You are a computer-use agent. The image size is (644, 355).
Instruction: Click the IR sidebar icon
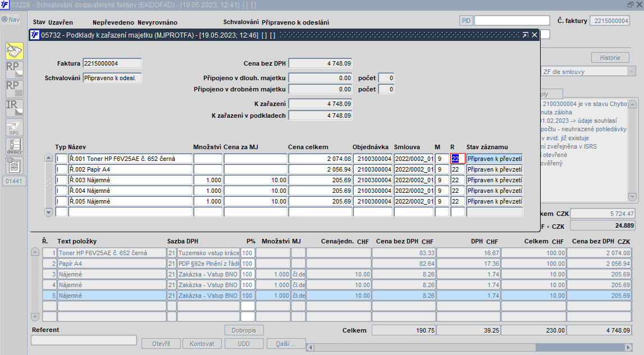point(15,108)
